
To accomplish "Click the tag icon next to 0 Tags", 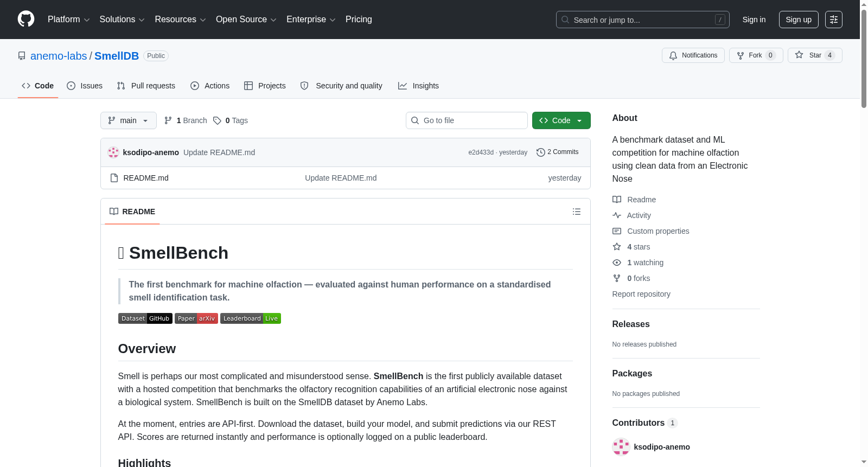I will click(217, 120).
